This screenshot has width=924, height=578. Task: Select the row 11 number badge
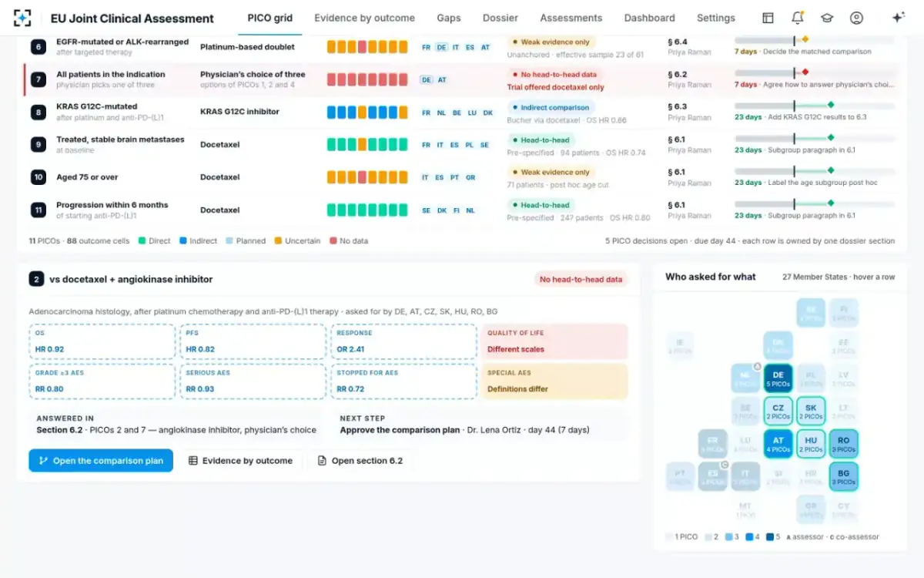(38, 210)
